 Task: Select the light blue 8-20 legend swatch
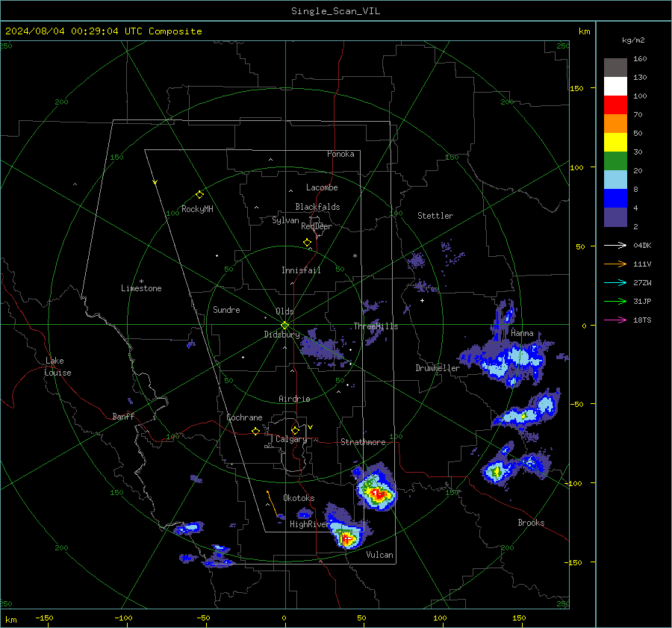pos(615,180)
